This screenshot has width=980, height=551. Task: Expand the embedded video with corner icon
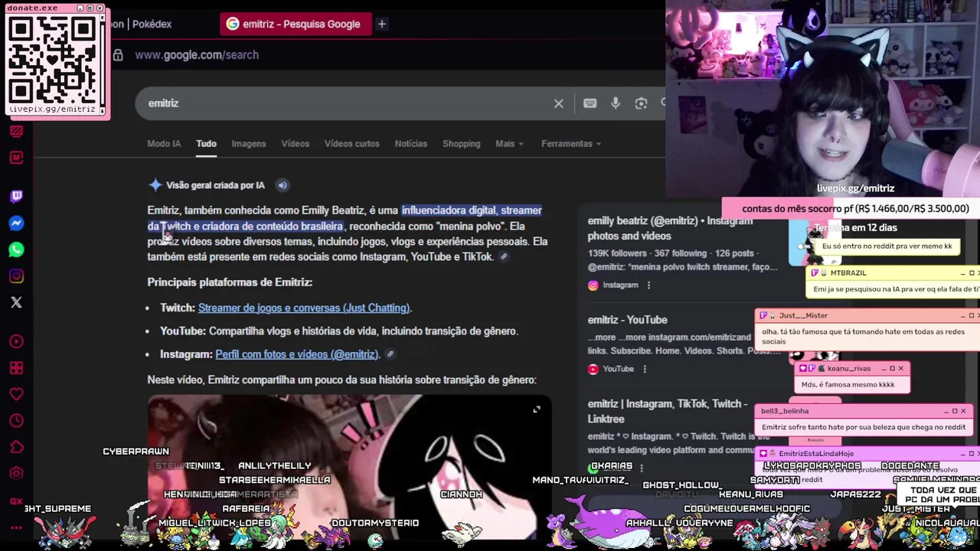coord(537,409)
